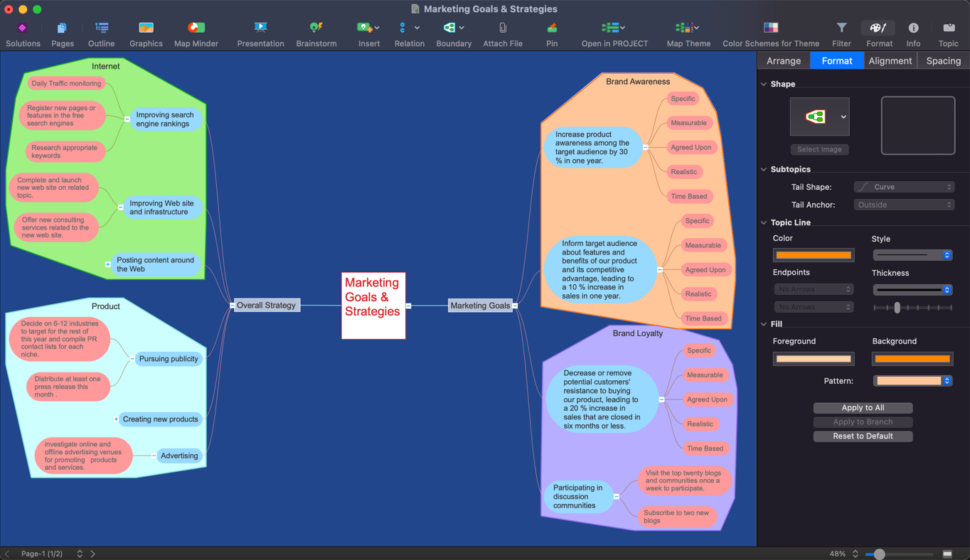Select the Pursuing publicity topic

[169, 359]
